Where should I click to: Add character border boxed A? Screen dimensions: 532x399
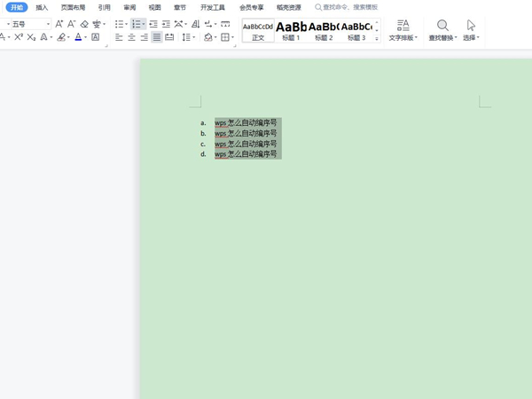pos(96,37)
